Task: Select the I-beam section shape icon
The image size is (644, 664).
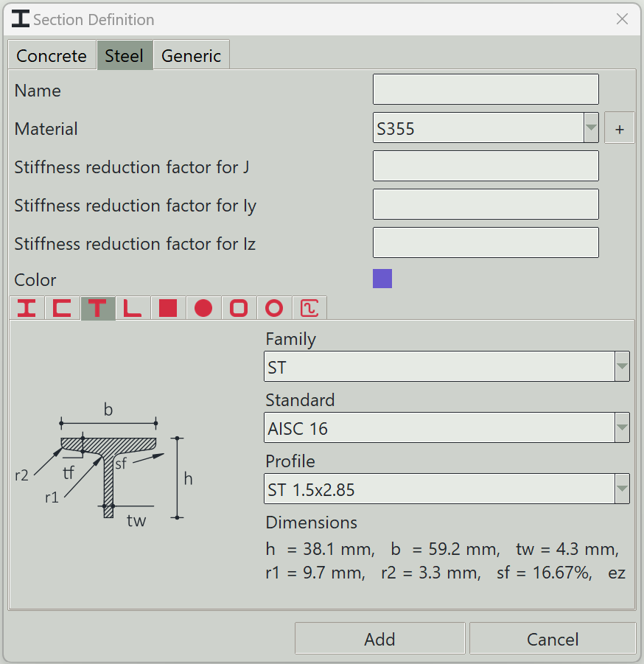Action: pos(27,308)
